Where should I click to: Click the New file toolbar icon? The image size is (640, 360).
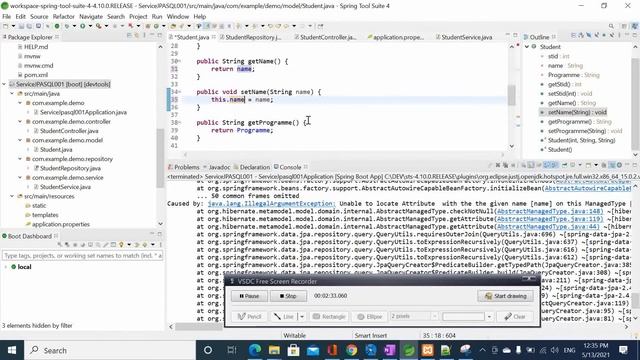(6, 26)
